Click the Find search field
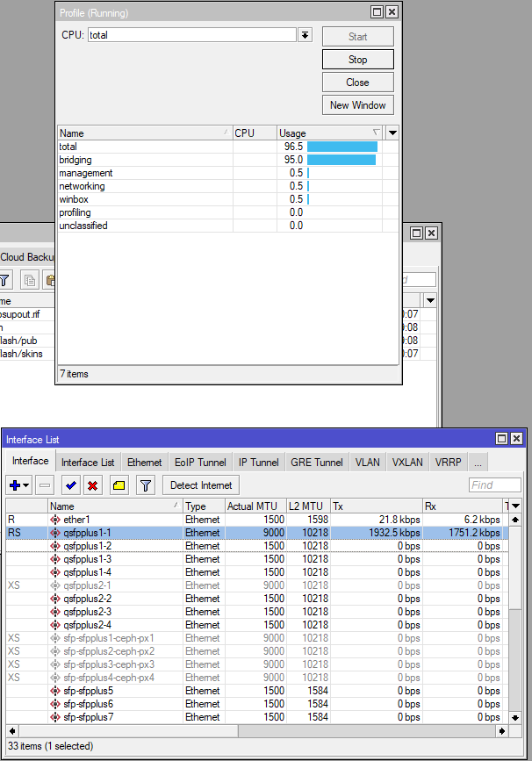This screenshot has height=761, width=532. pos(495,485)
